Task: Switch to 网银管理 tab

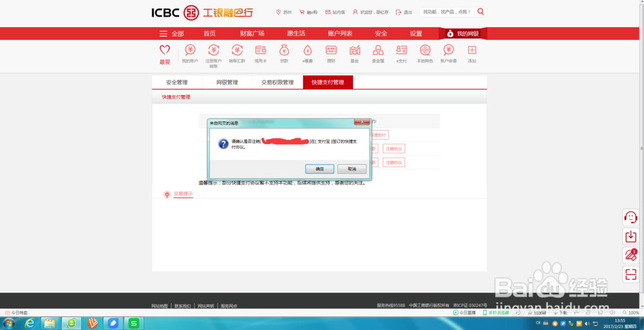Action: pyautogui.click(x=227, y=82)
